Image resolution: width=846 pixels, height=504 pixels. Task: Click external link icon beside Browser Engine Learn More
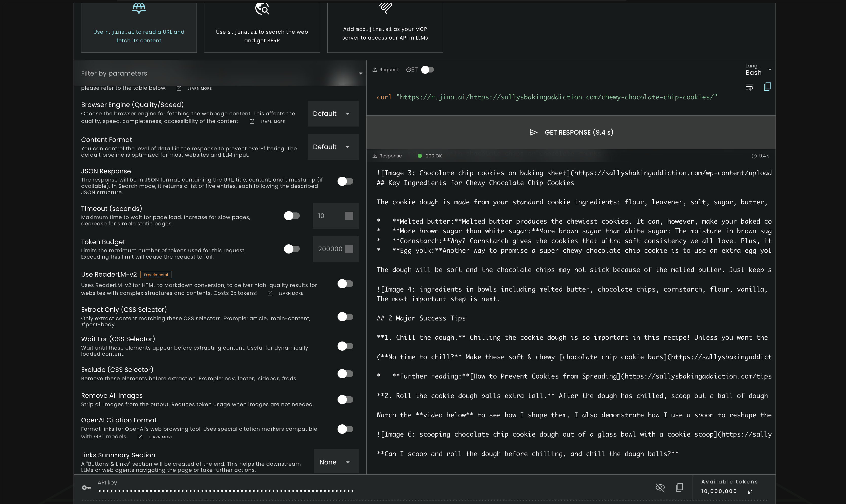tap(252, 122)
